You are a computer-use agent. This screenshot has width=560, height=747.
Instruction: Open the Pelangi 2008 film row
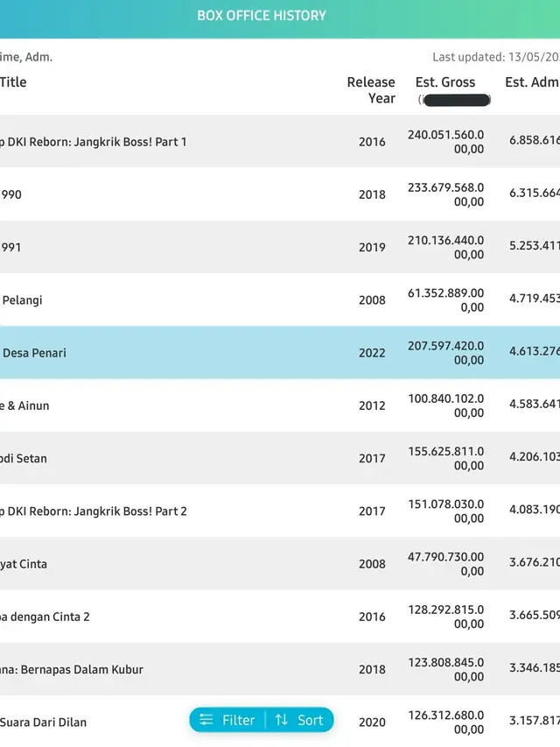(x=280, y=300)
